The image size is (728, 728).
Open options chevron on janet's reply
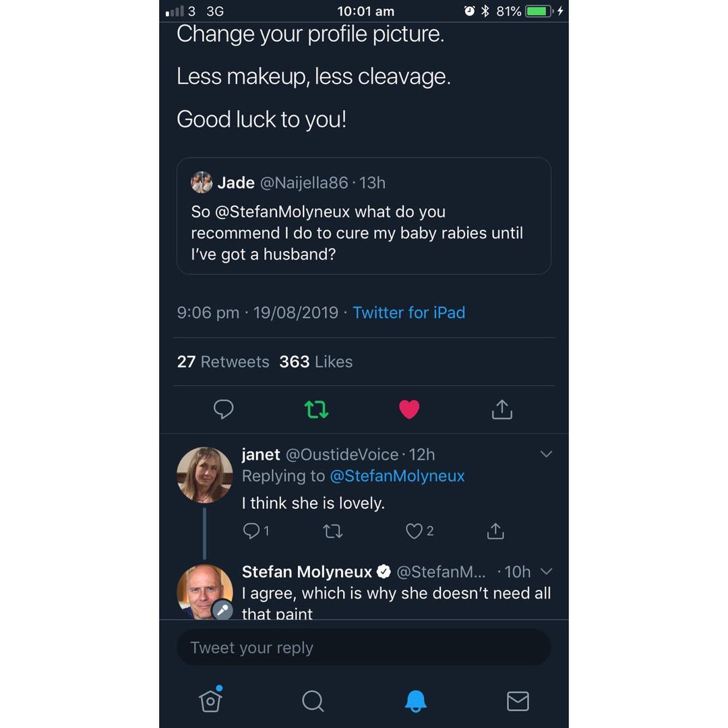coord(546,454)
